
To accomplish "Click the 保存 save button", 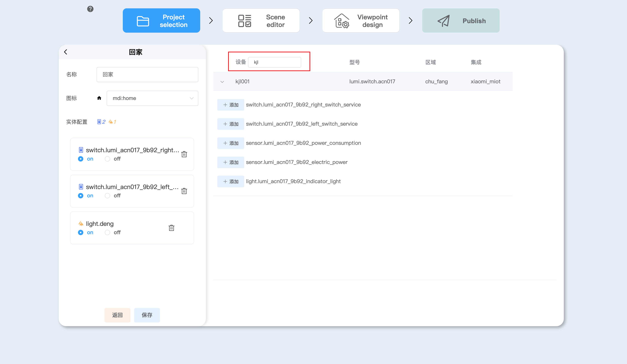I will pyautogui.click(x=147, y=315).
